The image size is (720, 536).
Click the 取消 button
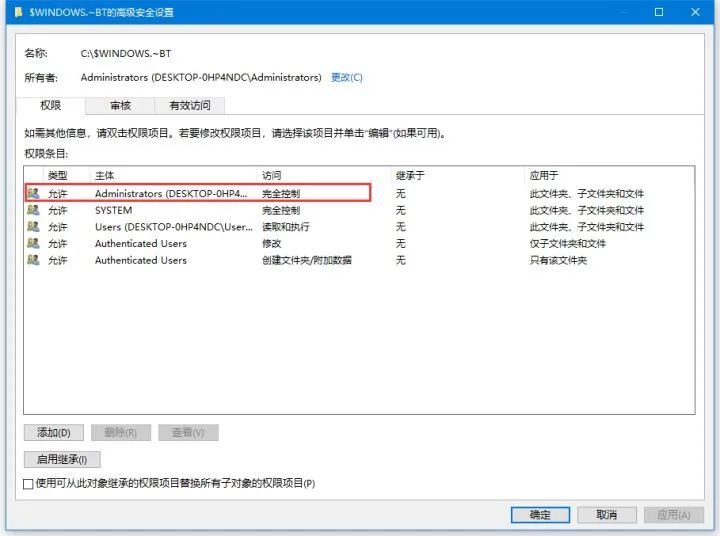(x=607, y=515)
